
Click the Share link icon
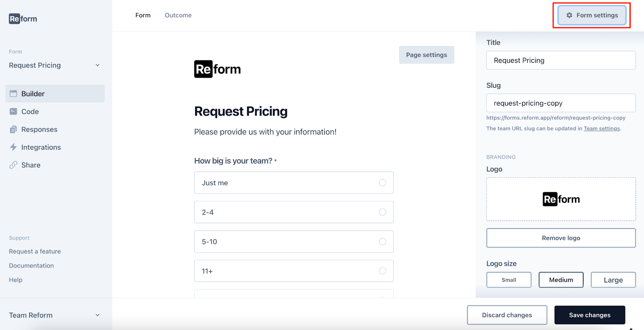[x=13, y=165]
